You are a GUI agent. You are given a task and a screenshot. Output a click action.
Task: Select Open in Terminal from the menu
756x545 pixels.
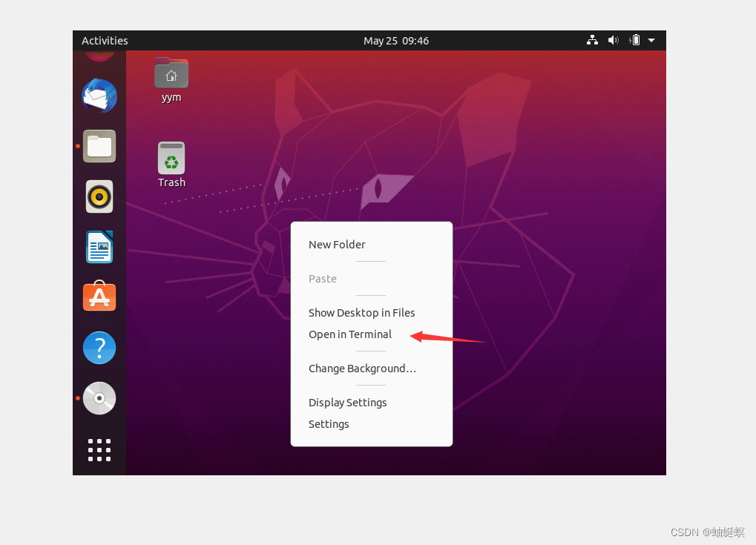click(349, 334)
